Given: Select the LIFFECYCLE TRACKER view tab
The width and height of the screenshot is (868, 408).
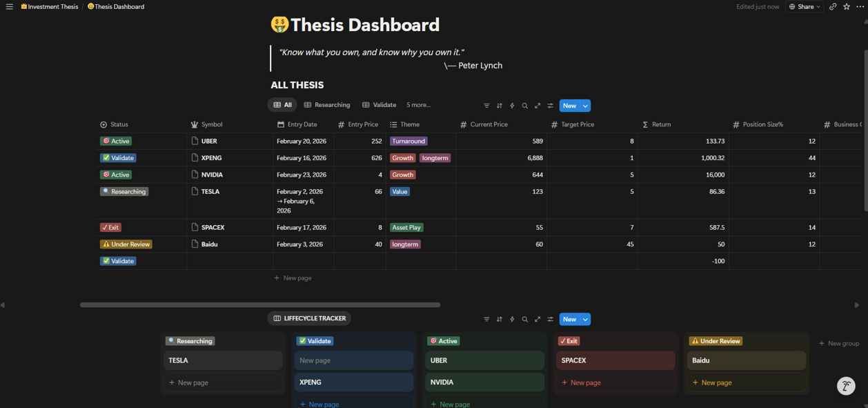Looking at the screenshot, I should pyautogui.click(x=309, y=318).
